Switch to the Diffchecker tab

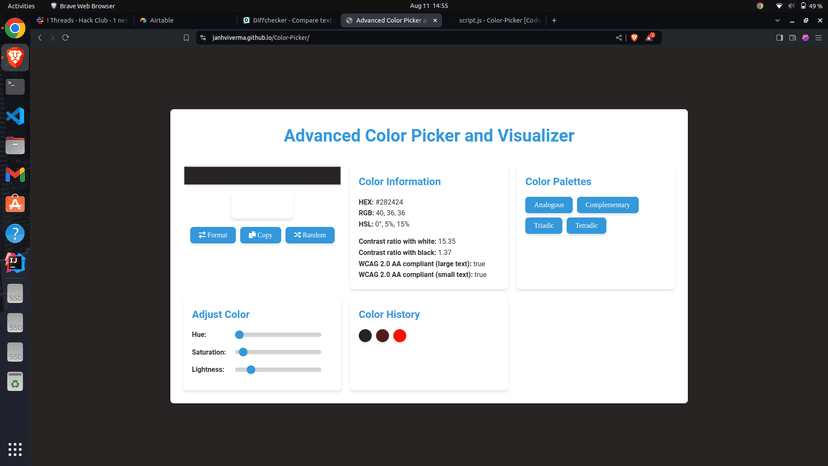(x=288, y=20)
